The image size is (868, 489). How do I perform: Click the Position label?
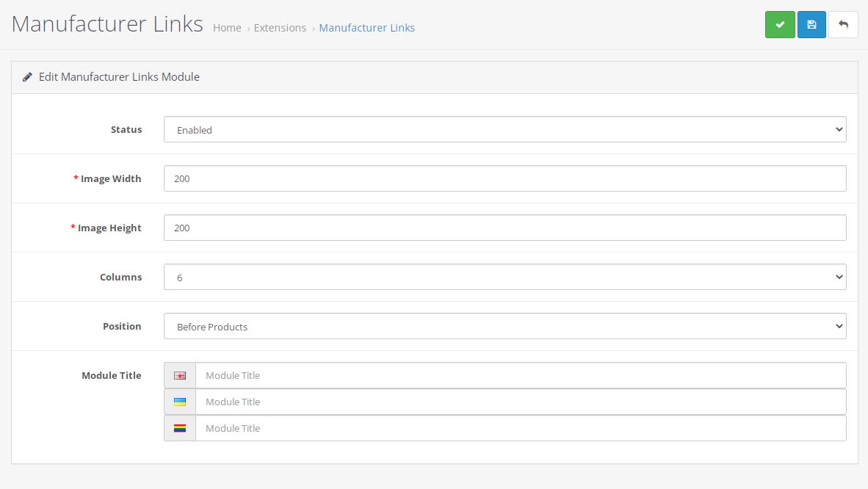tap(122, 326)
